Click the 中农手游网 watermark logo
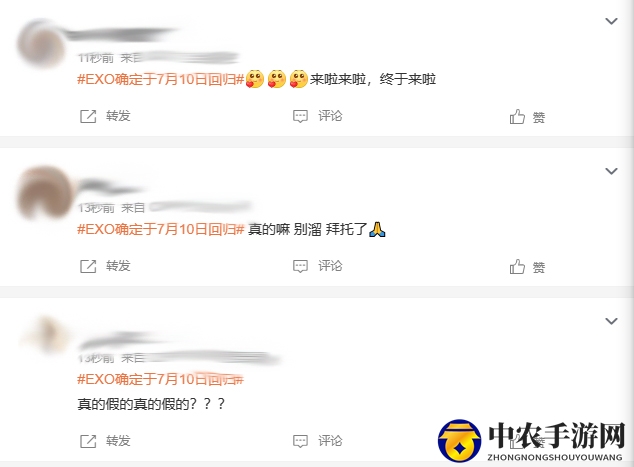Viewport: 634px width, 467px height. [532, 441]
